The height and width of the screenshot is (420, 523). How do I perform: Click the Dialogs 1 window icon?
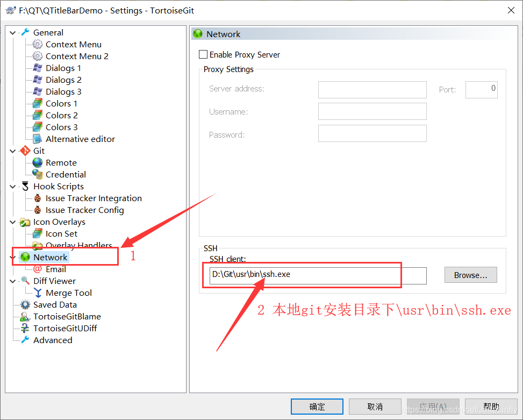point(38,68)
